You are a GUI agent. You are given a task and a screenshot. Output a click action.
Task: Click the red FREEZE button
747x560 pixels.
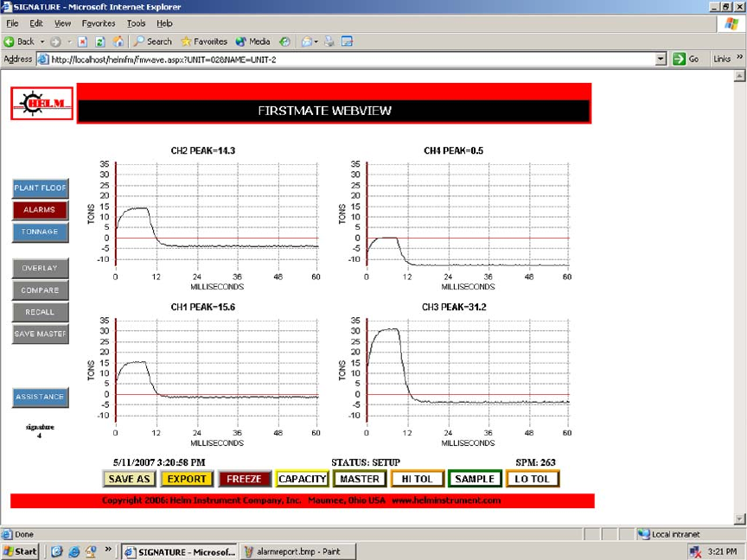pyautogui.click(x=245, y=479)
